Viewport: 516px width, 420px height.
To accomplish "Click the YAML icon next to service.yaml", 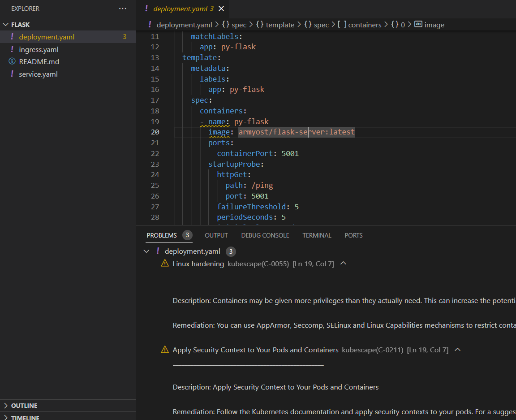I will click(12, 74).
